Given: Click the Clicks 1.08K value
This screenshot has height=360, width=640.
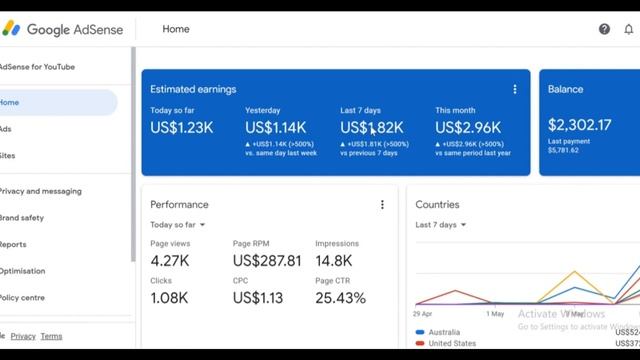Looking at the screenshot, I should point(169,298).
